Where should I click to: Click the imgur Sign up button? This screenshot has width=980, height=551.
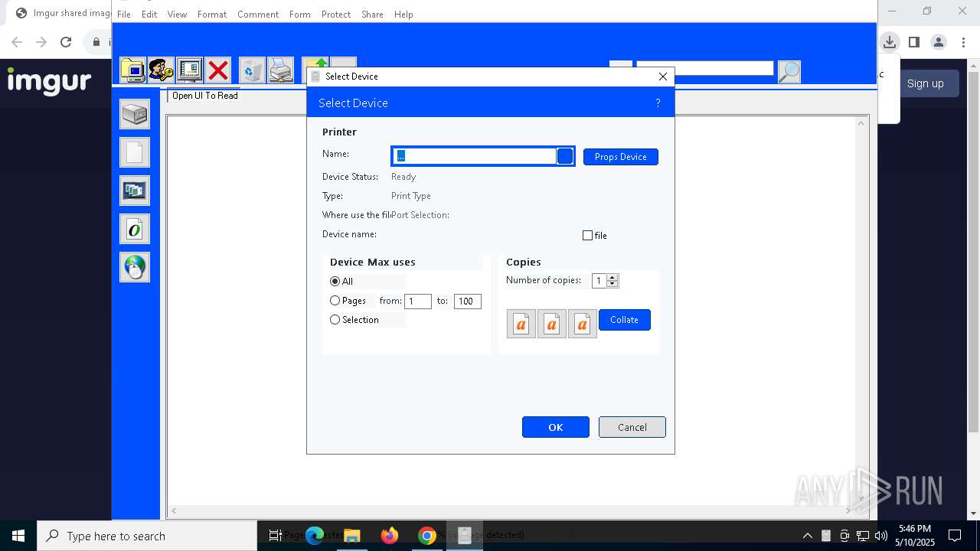pos(926,83)
